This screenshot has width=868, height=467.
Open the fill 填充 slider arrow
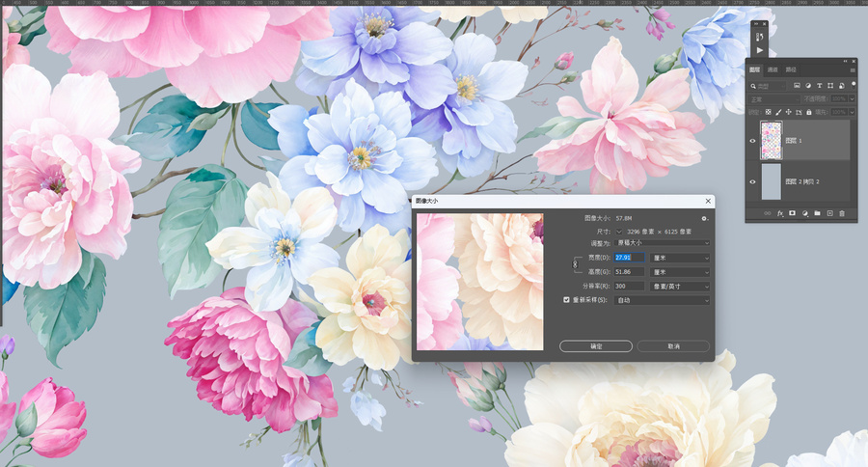pos(852,112)
